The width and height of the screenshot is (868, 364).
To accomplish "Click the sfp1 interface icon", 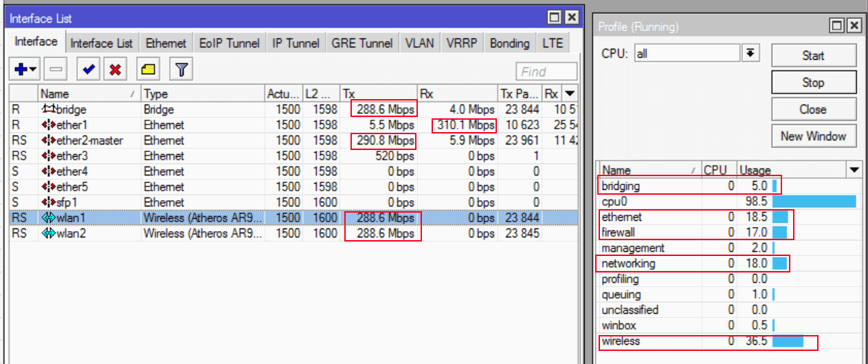I will tap(48, 202).
